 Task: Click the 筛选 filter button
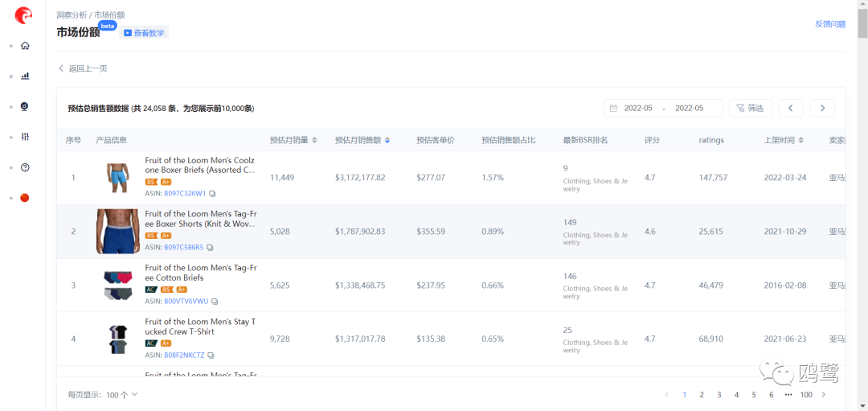tap(751, 108)
